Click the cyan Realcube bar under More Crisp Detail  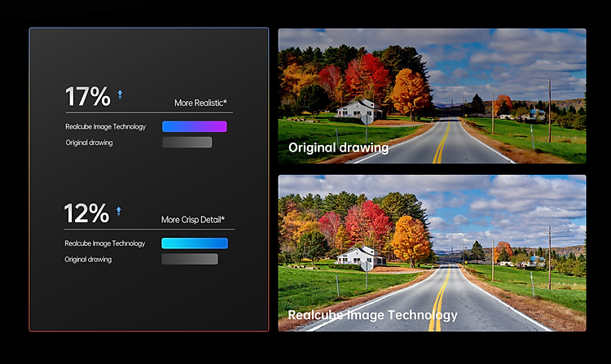point(195,243)
